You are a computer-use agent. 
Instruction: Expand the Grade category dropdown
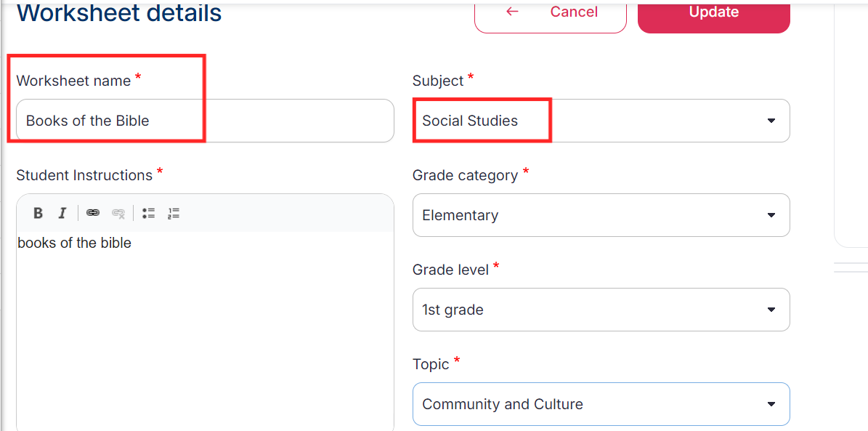(601, 215)
